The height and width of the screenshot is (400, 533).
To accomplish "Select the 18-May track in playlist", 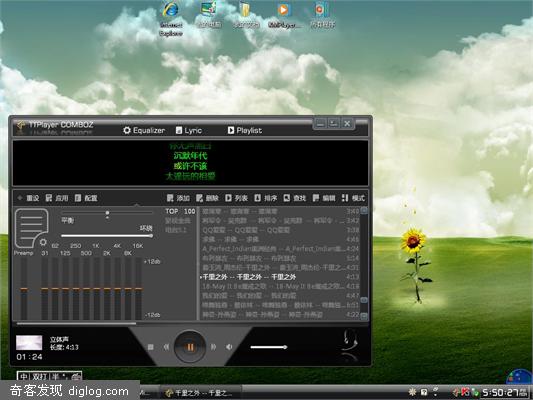I will pos(279,286).
